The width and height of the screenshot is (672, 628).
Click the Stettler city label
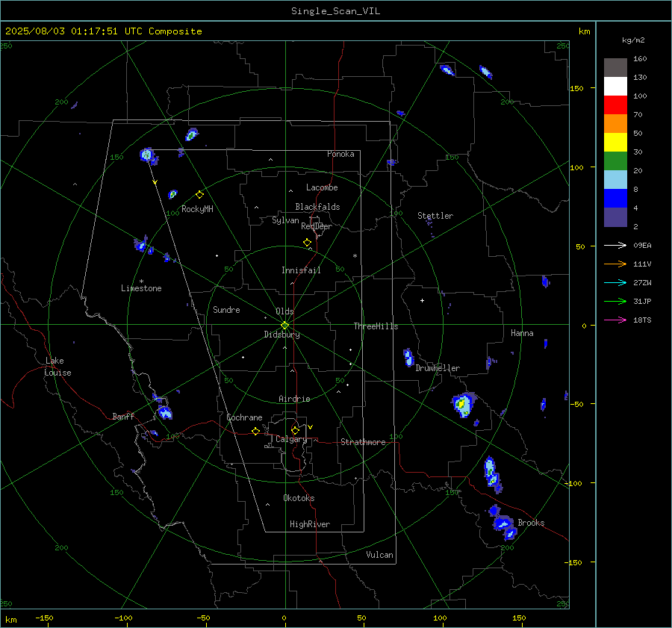pos(435,216)
